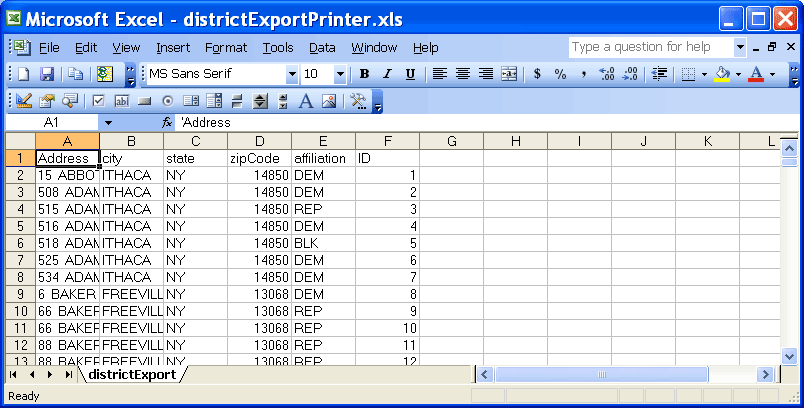Switch to the districtExport sheet tab
The height and width of the screenshot is (408, 804).
131,374
